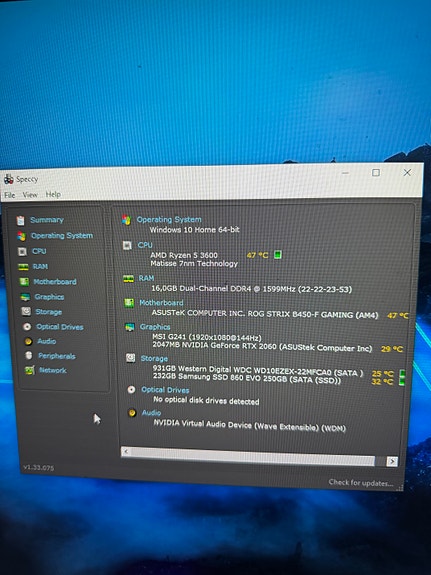Open the Operating System heading link
The height and width of the screenshot is (575, 431).
coord(169,219)
